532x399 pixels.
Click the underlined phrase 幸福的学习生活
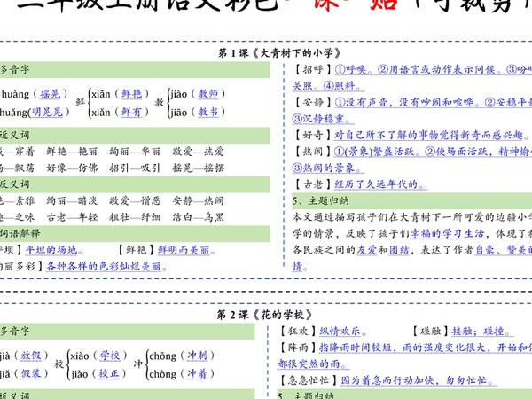448,233
